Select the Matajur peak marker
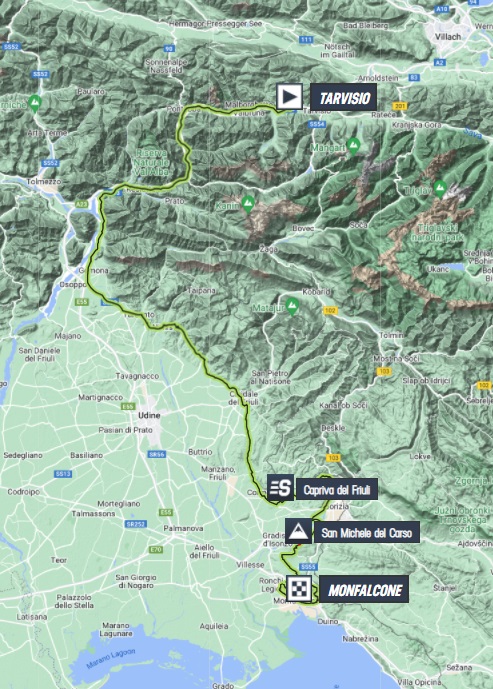This screenshot has width=493, height=689. coord(292,306)
